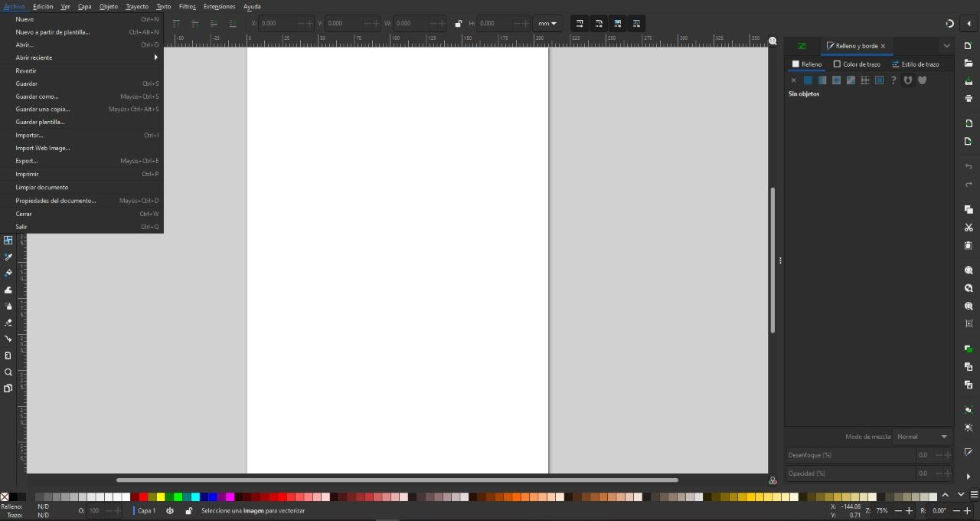This screenshot has width=980, height=521.
Task: Toggle nonzero fill rule heart icon
Action: point(923,80)
